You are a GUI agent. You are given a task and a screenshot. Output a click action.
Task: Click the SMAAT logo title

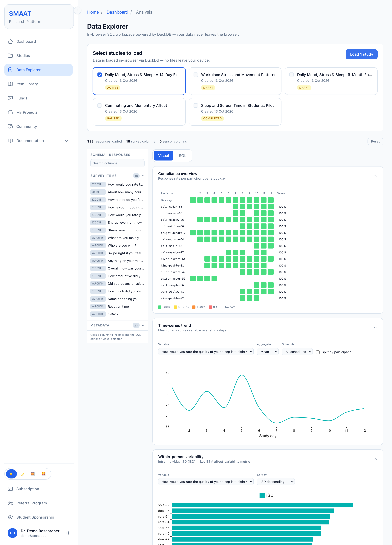pos(20,13)
